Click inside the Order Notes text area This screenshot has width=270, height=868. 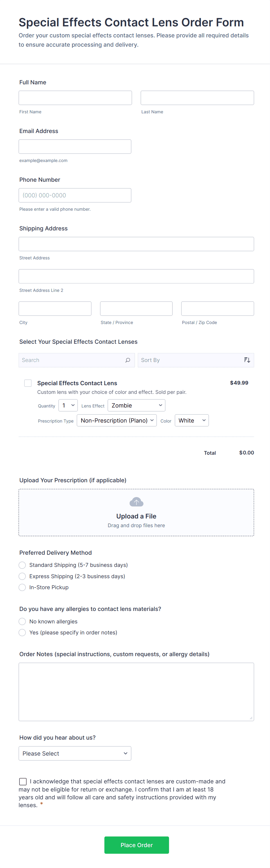click(x=136, y=692)
